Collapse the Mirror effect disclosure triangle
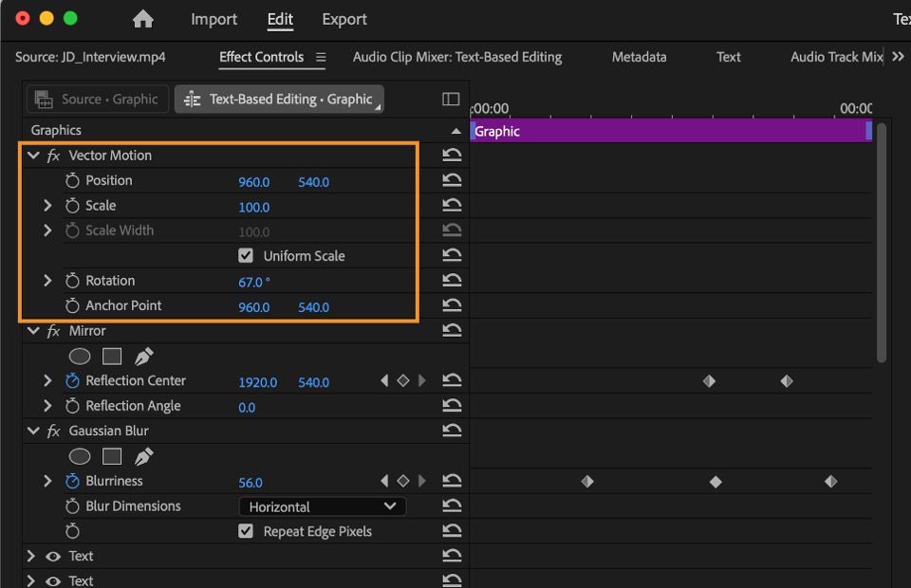Image resolution: width=911 pixels, height=588 pixels. (x=33, y=330)
